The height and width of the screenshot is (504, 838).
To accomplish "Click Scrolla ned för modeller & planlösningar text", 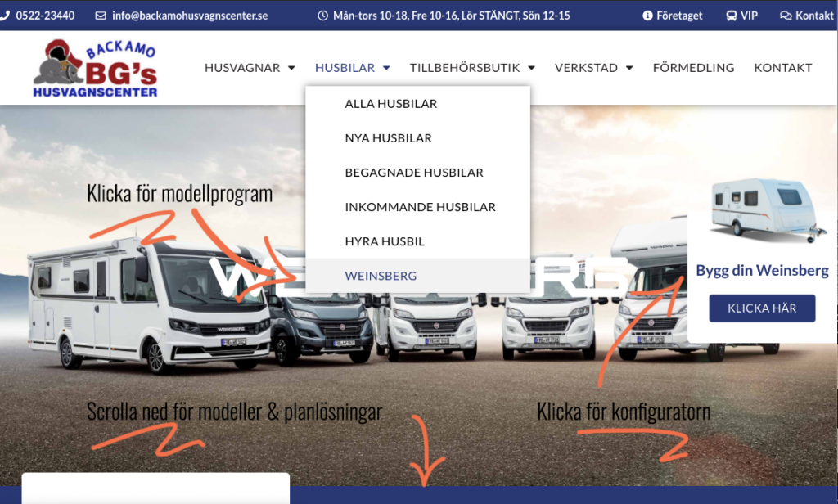I will (x=235, y=412).
